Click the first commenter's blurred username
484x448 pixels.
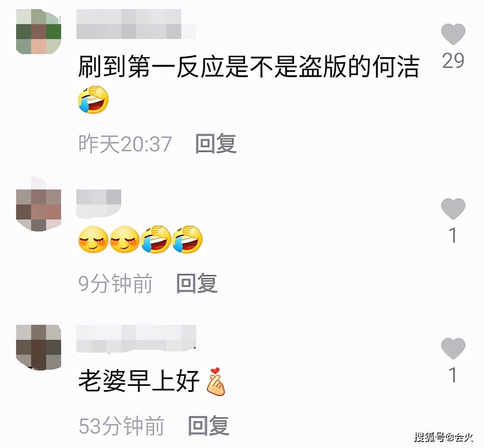[136, 24]
